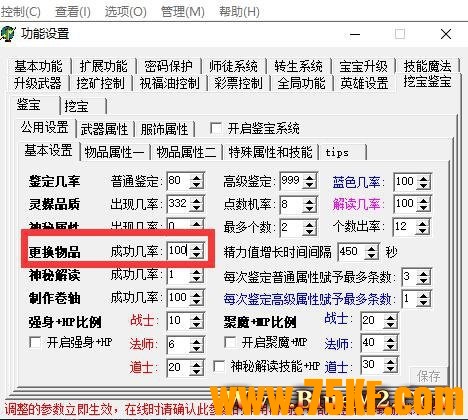The image size is (468, 420).
Task: Increase 点数机率 value with up arrow
Action: (x=310, y=200)
